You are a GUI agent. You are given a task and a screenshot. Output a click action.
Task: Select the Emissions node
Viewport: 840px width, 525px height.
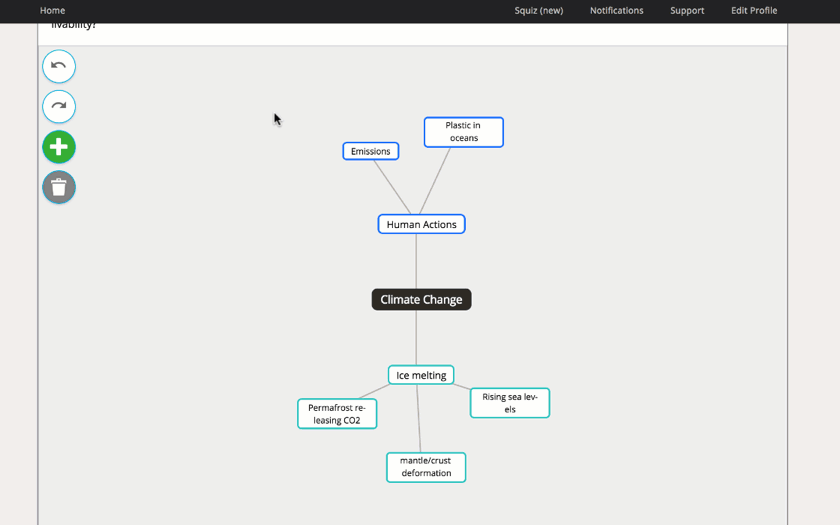(x=371, y=151)
